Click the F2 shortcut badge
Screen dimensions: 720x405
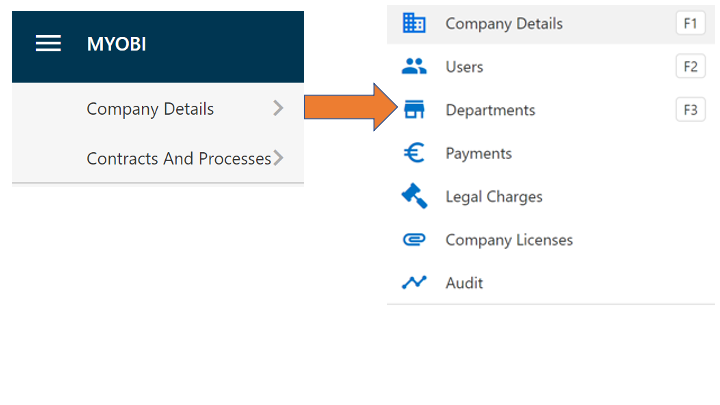point(691,67)
